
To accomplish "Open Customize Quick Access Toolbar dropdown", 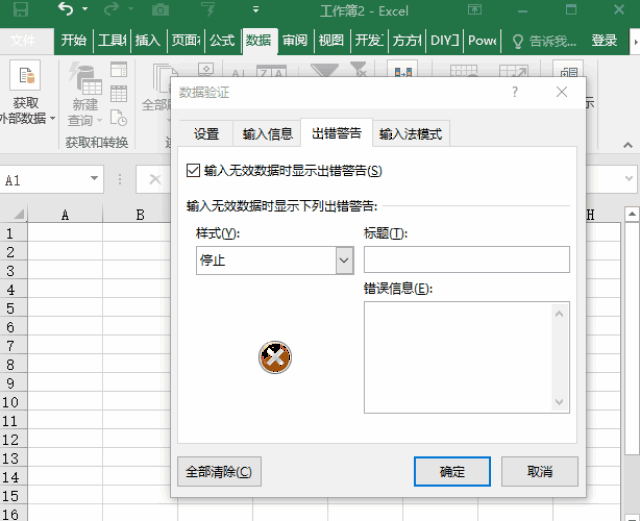I will 256,9.
